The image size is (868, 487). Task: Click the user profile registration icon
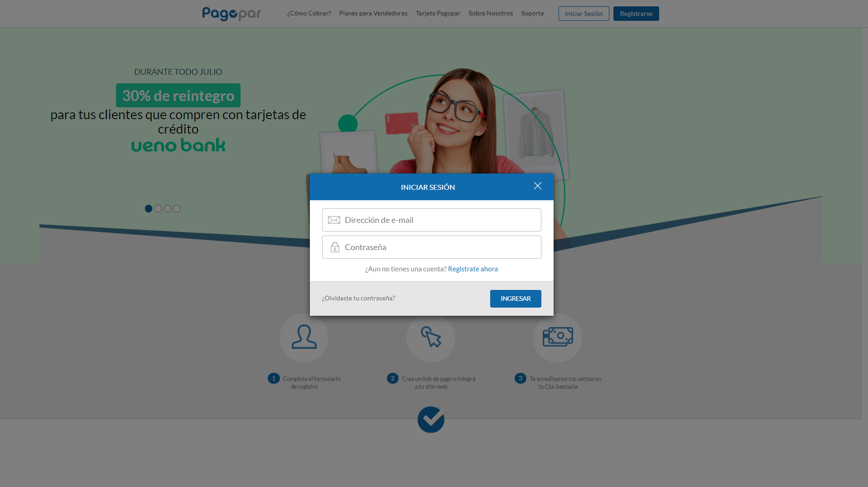pyautogui.click(x=304, y=338)
